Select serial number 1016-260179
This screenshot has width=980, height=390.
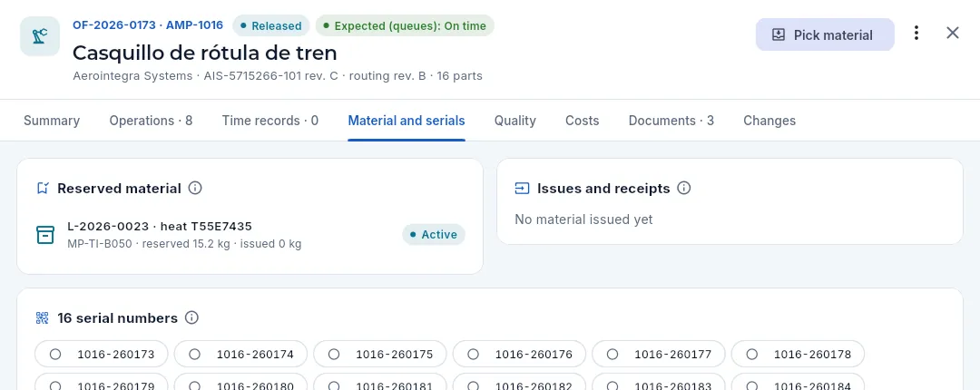click(102, 382)
